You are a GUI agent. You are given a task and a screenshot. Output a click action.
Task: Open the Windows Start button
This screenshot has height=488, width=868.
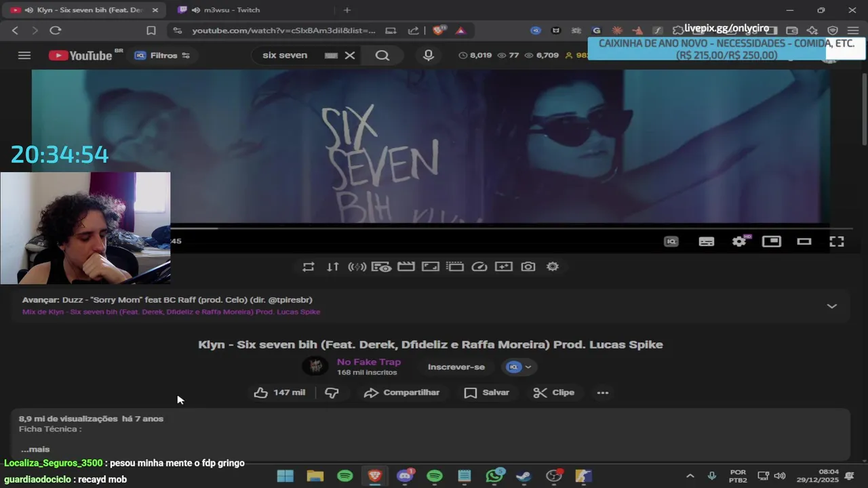(285, 476)
